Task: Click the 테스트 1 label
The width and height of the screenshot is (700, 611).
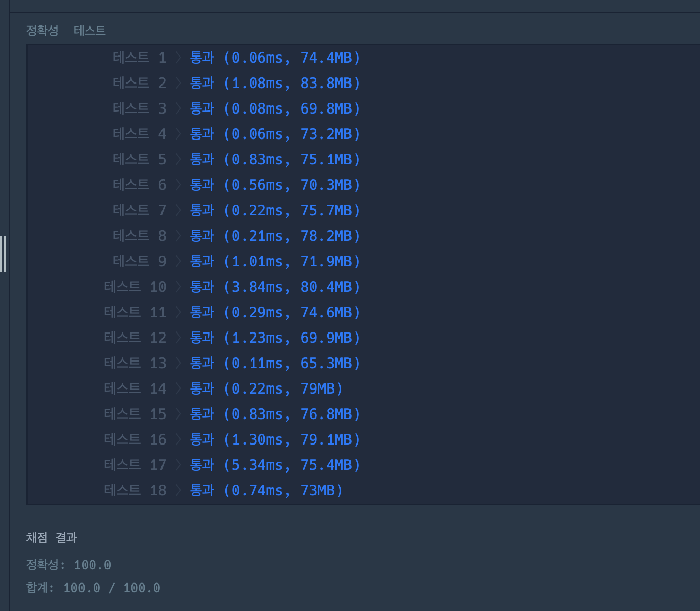Action: tap(140, 58)
